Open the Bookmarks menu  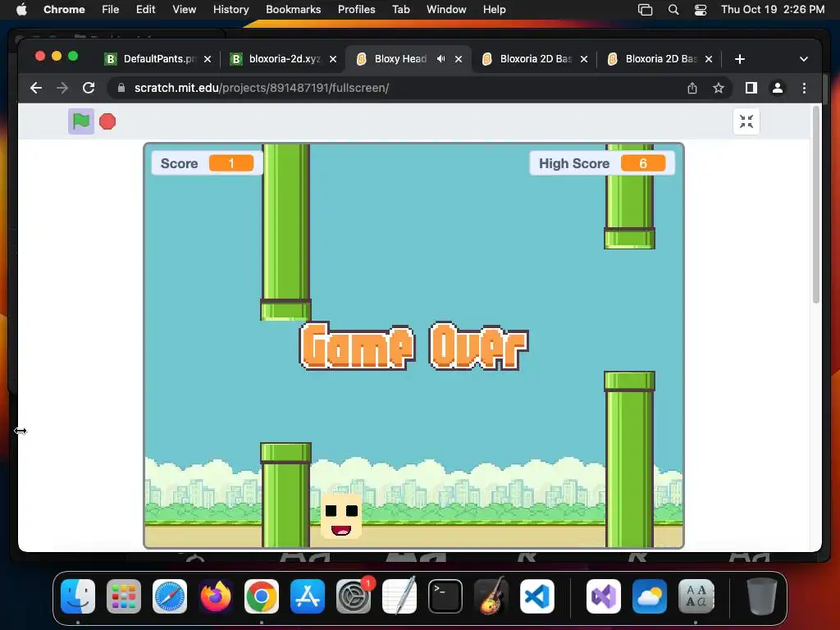(293, 10)
